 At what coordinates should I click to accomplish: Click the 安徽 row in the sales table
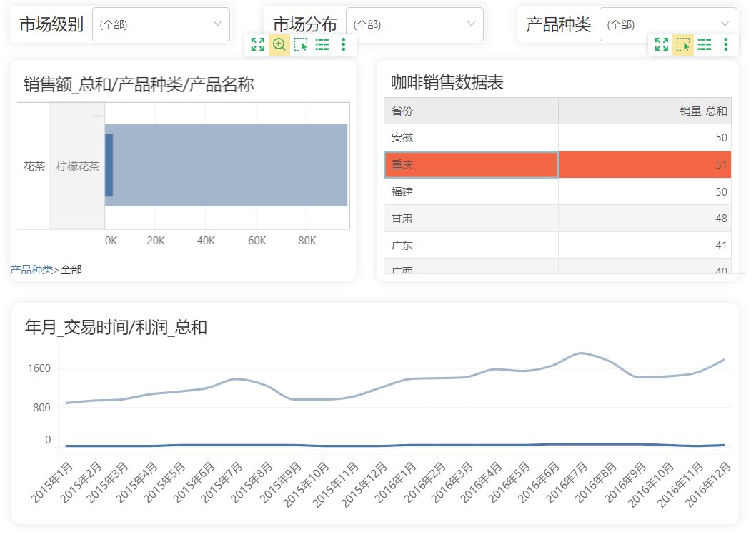click(558, 138)
